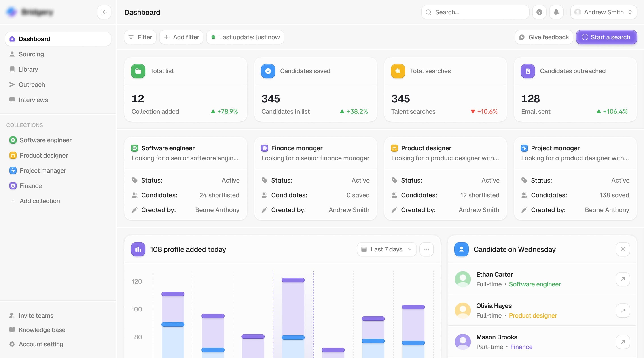644x358 pixels.
Task: Click the 24 shortlisted value
Action: click(x=219, y=195)
